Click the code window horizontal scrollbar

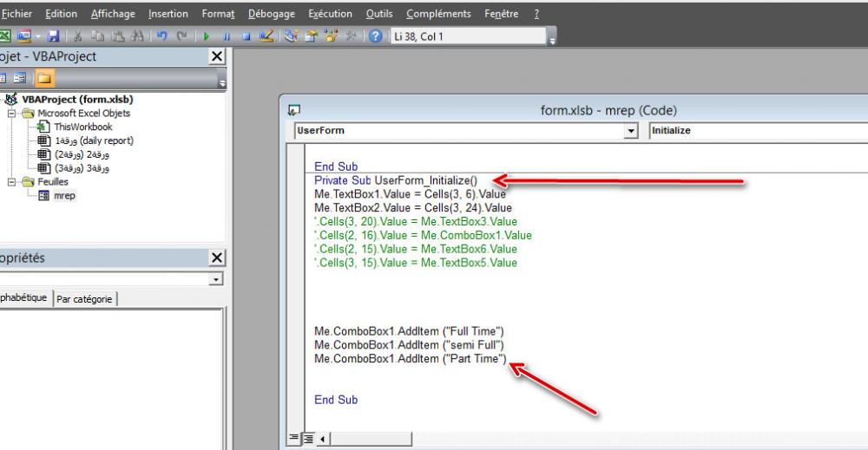click(x=371, y=439)
